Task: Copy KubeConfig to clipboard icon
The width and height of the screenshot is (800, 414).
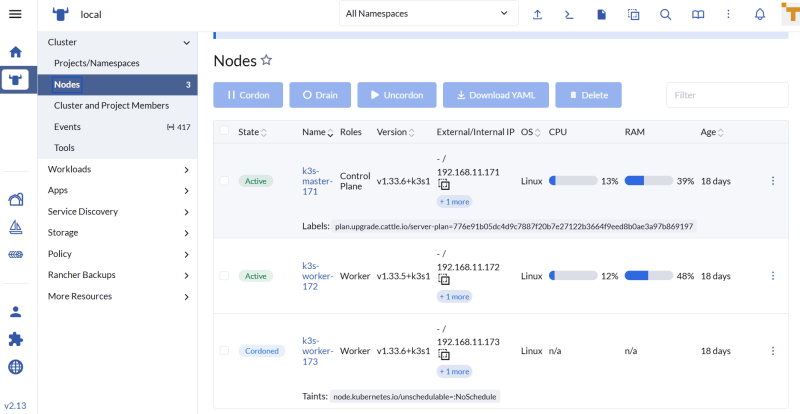Action: pos(633,14)
